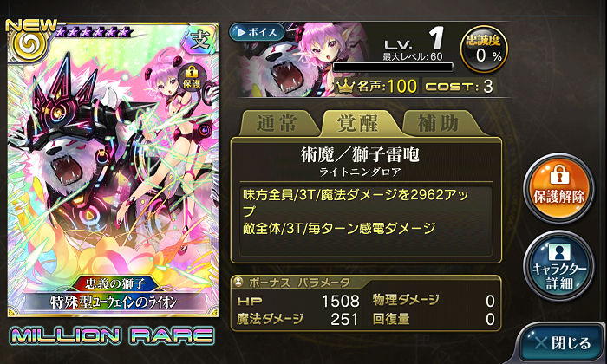The height and width of the screenshot is (364, 607).
Task: Tap the MILLION RARE rarity label
Action: 112,335
